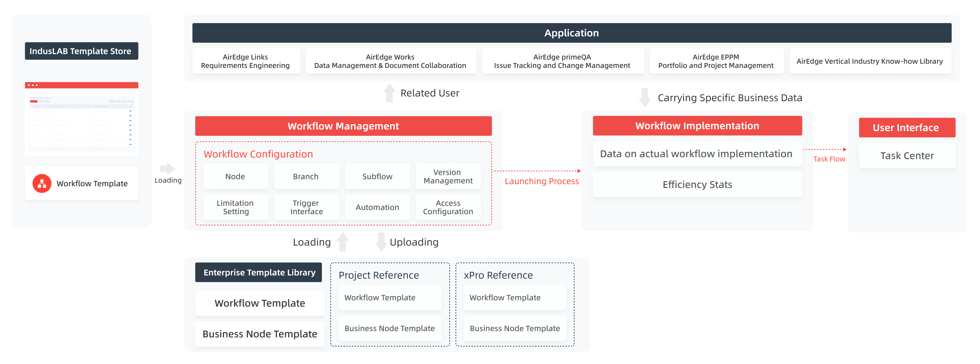Click the Workflow Management red header
980x364 pixels.
pyautogui.click(x=343, y=126)
